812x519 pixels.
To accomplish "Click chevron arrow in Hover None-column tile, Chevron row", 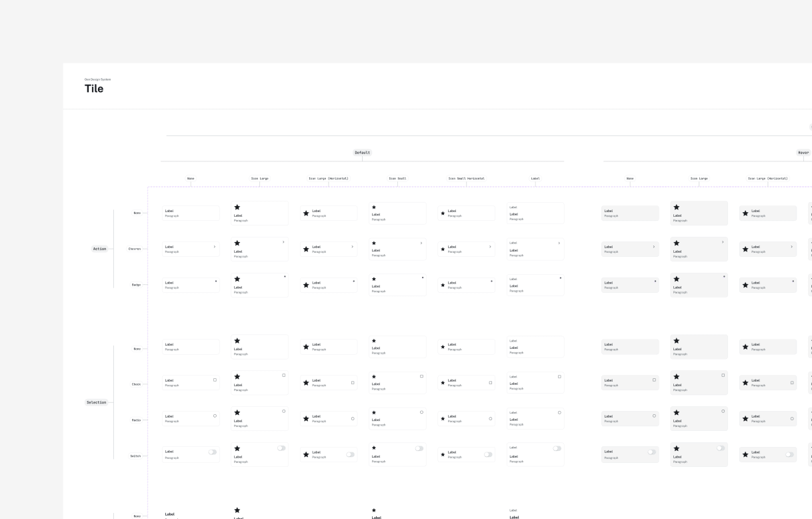I will click(654, 247).
